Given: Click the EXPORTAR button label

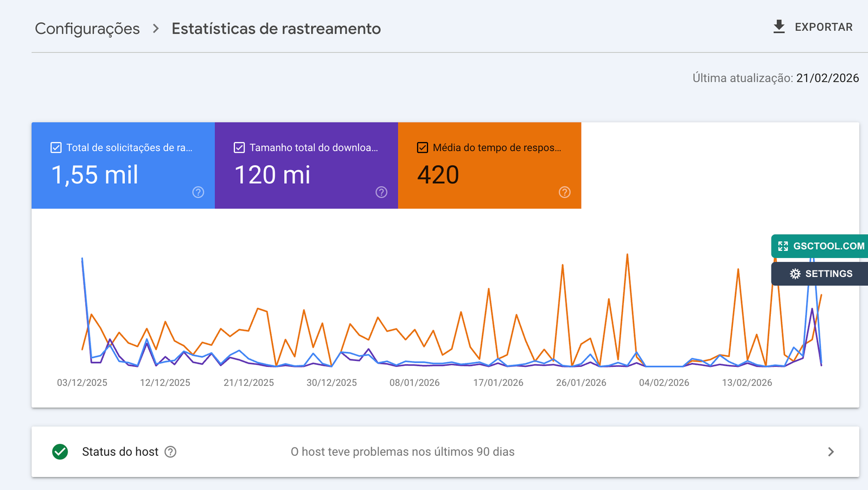Looking at the screenshot, I should click(823, 27).
